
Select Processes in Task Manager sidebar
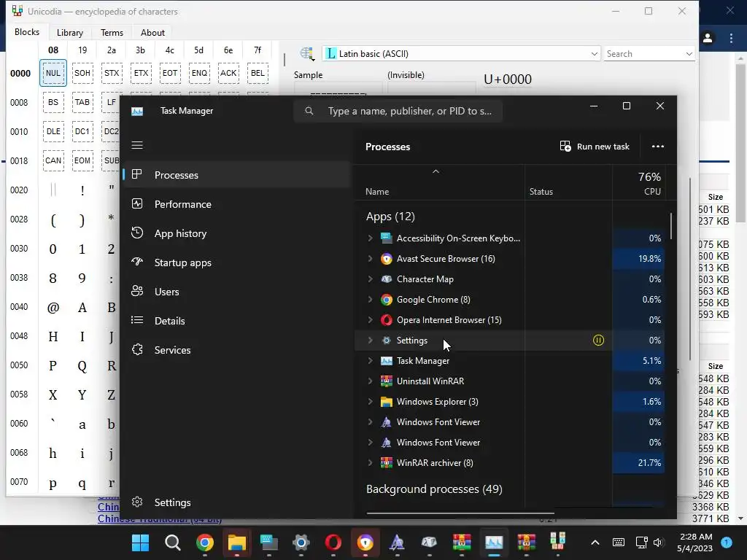237,175
